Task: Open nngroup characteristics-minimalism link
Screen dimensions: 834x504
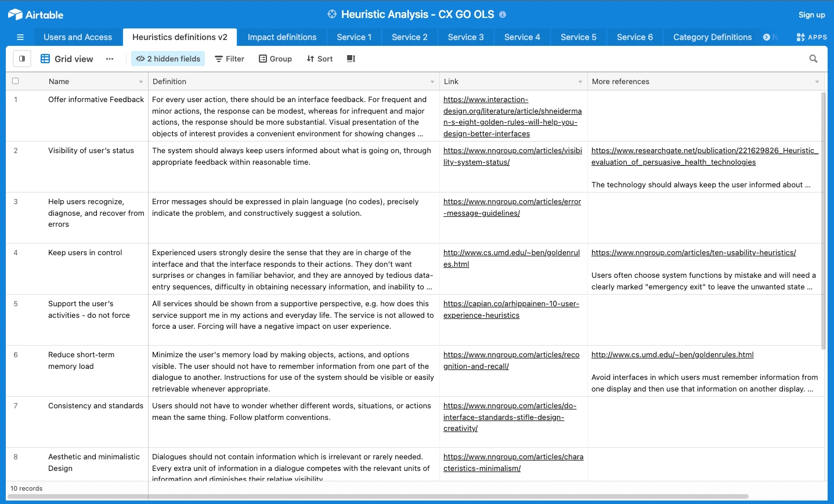Action: (513, 462)
